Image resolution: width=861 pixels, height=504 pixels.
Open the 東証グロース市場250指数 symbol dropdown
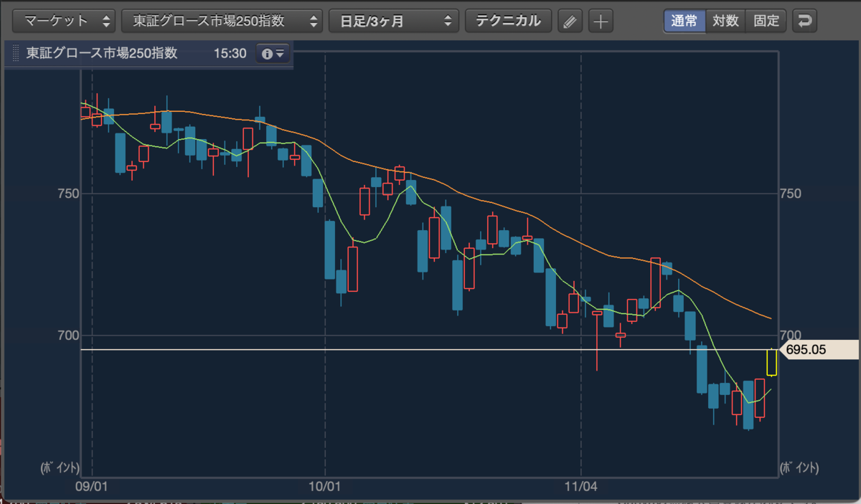222,21
